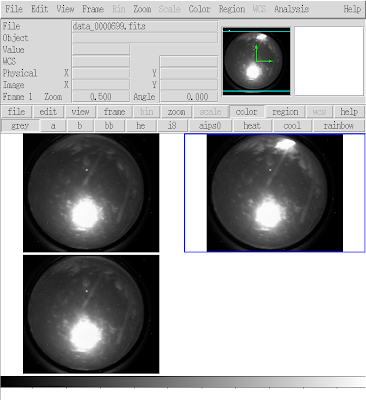Screen dimensions: 366x400
Task: Choose the aips0 colormap
Action: click(x=210, y=126)
